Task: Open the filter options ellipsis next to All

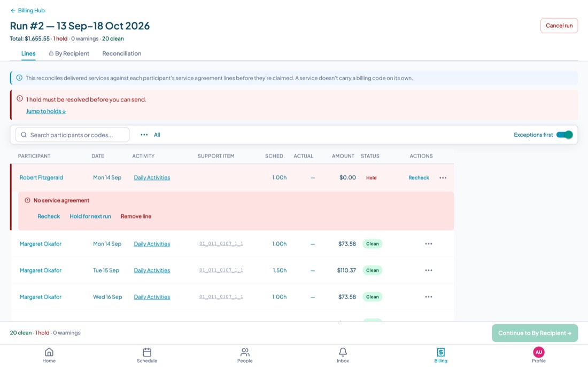Action: click(x=144, y=135)
